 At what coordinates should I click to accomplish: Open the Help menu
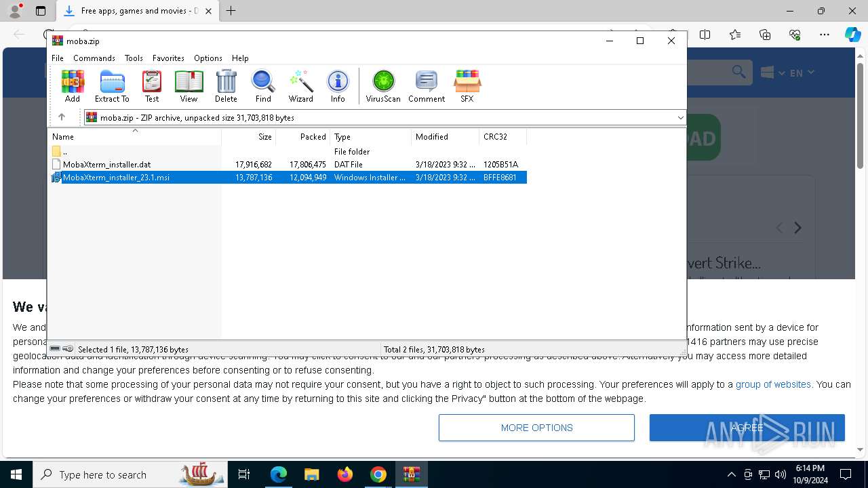(240, 58)
